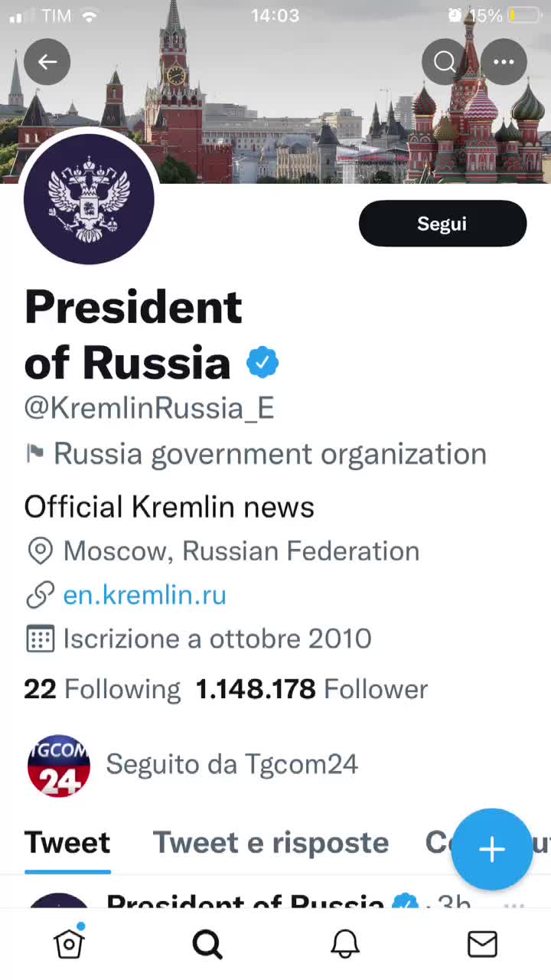Select the Tweet tab
The height and width of the screenshot is (980, 551).
tap(67, 843)
